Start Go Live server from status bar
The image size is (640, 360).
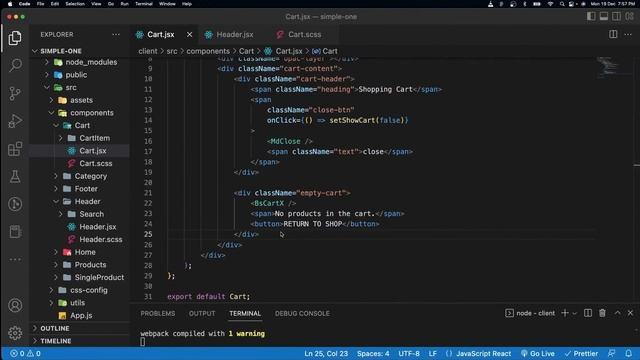(538, 353)
